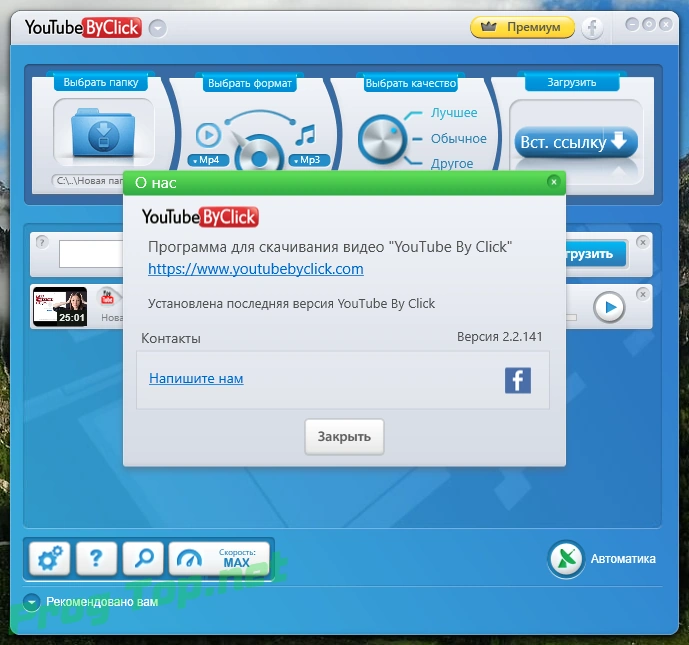Click the Контакты heading text

(x=171, y=338)
